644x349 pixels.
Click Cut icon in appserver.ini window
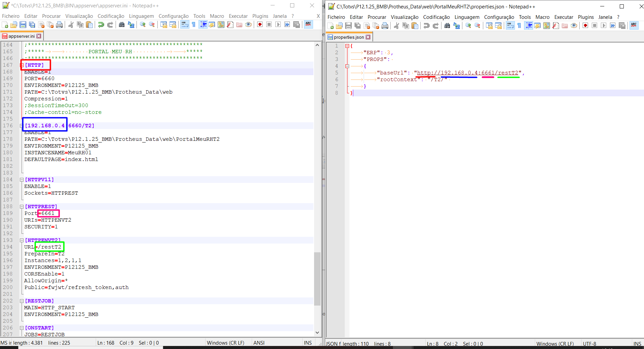pyautogui.click(x=71, y=25)
